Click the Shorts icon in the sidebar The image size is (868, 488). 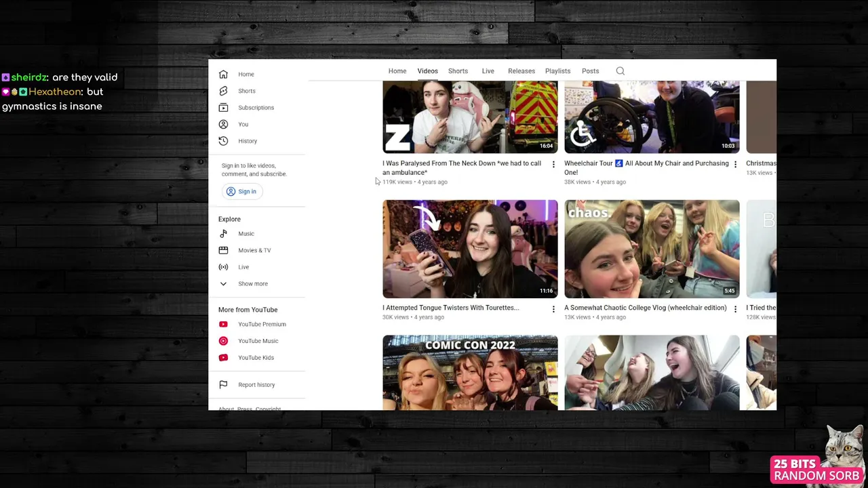(223, 91)
